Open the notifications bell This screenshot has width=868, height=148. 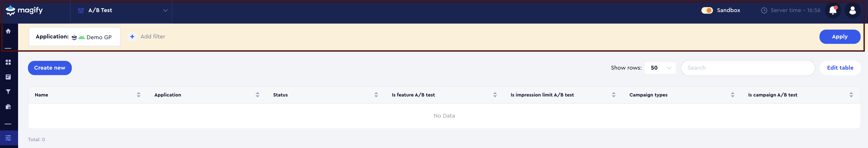pos(833,10)
